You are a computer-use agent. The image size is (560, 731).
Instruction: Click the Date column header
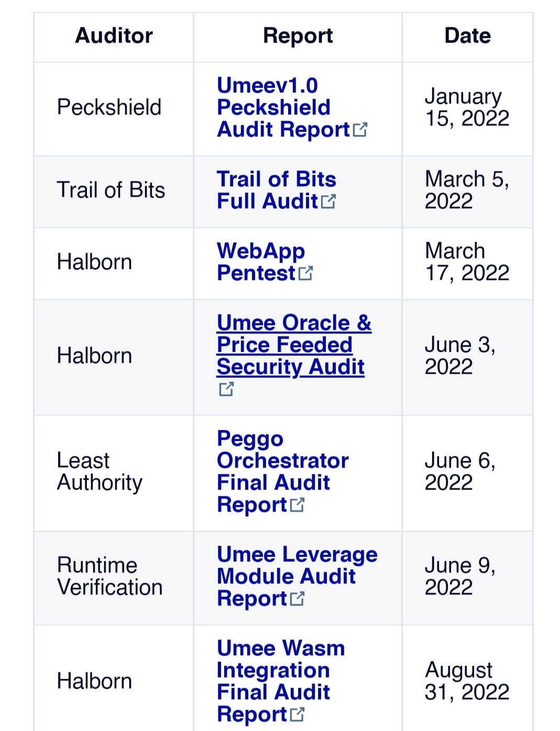(x=467, y=36)
